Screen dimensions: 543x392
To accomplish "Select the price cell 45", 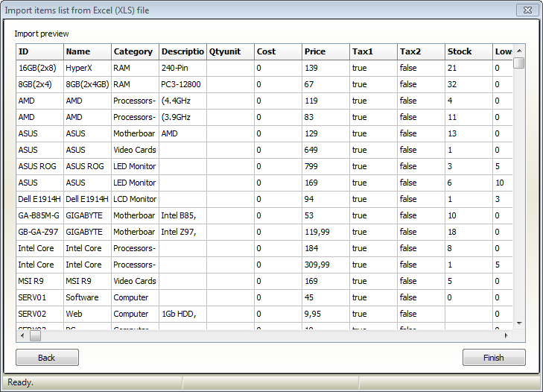I will click(x=326, y=297).
